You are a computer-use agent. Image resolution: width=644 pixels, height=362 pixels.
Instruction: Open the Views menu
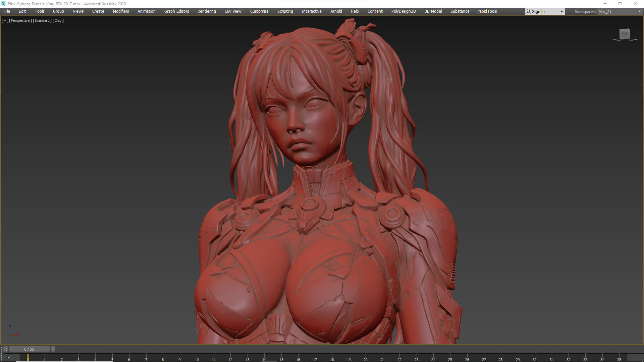click(x=78, y=11)
